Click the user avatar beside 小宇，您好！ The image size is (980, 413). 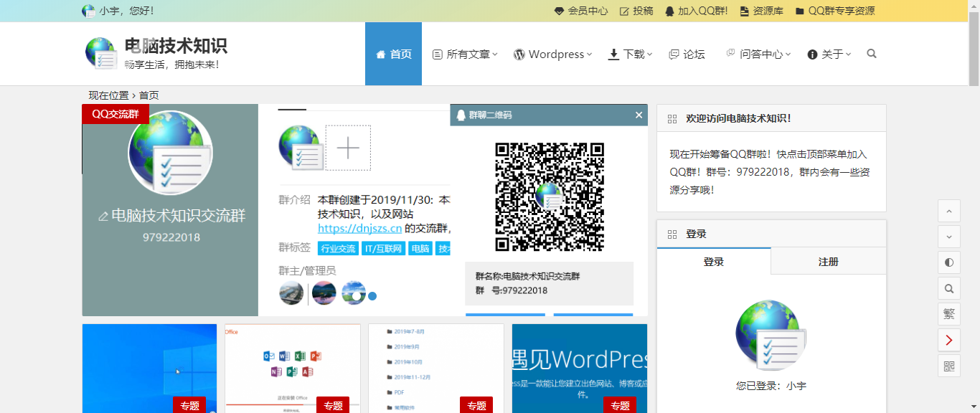click(88, 11)
